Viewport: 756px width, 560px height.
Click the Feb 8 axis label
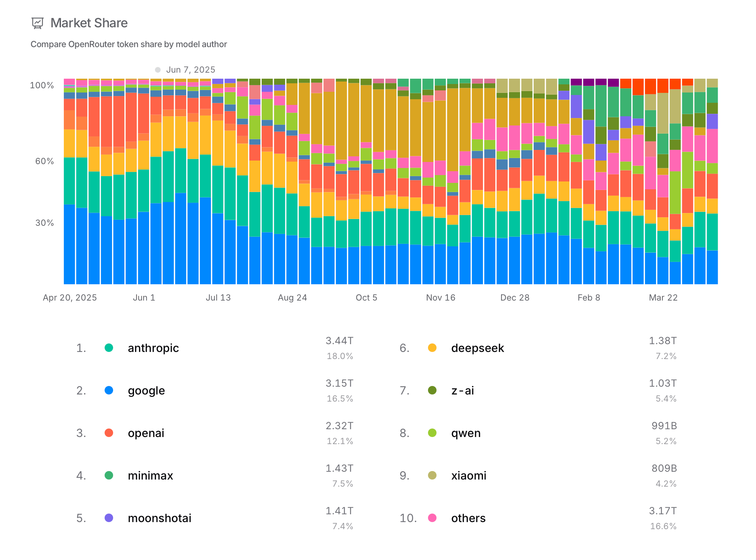coord(590,297)
